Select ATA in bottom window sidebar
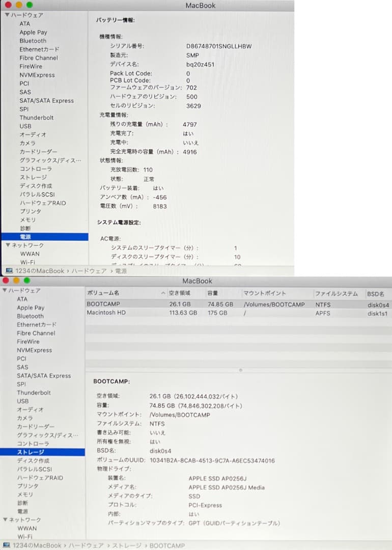 (x=22, y=299)
